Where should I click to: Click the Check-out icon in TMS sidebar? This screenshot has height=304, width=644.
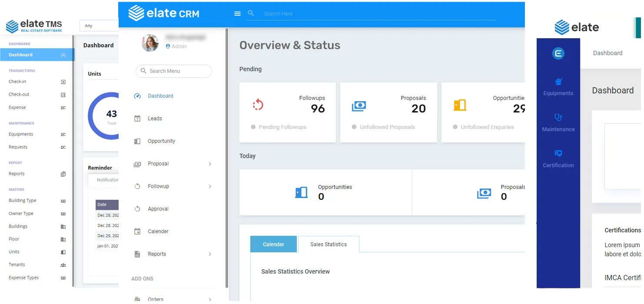(x=63, y=95)
